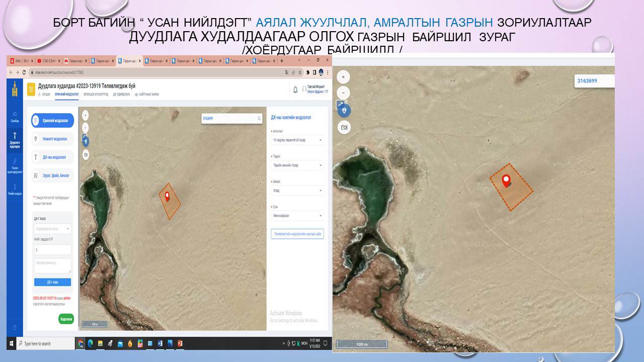Zoom out on the enlarged right map
The image size is (644, 362).
[343, 93]
